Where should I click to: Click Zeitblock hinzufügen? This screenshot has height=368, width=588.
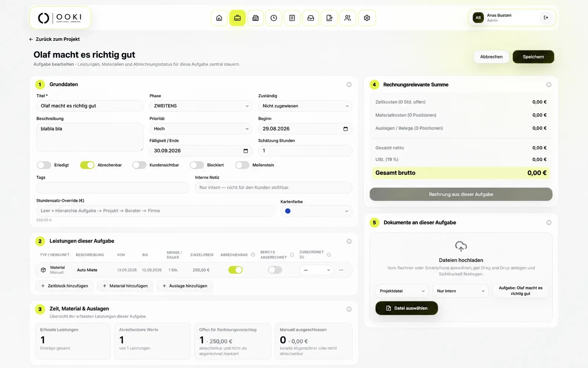click(65, 286)
